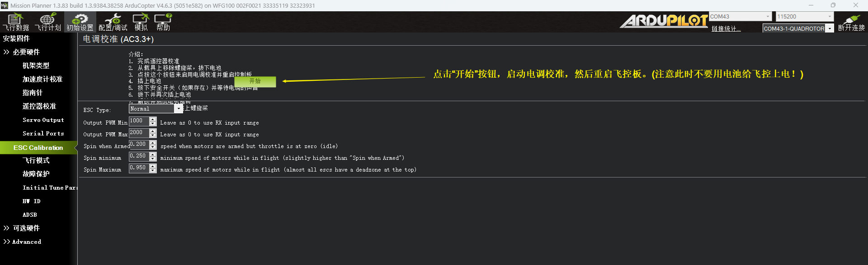
Task: Select 安装固件 install firmware
Action: pos(16,38)
